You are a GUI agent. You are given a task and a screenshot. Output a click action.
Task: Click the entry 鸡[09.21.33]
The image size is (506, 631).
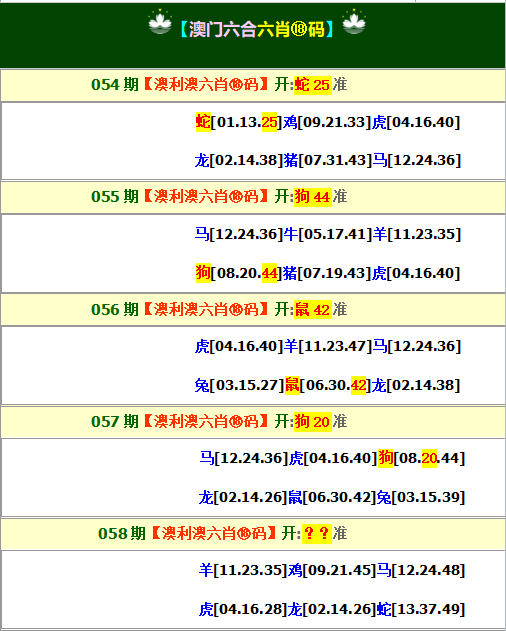[326, 122]
